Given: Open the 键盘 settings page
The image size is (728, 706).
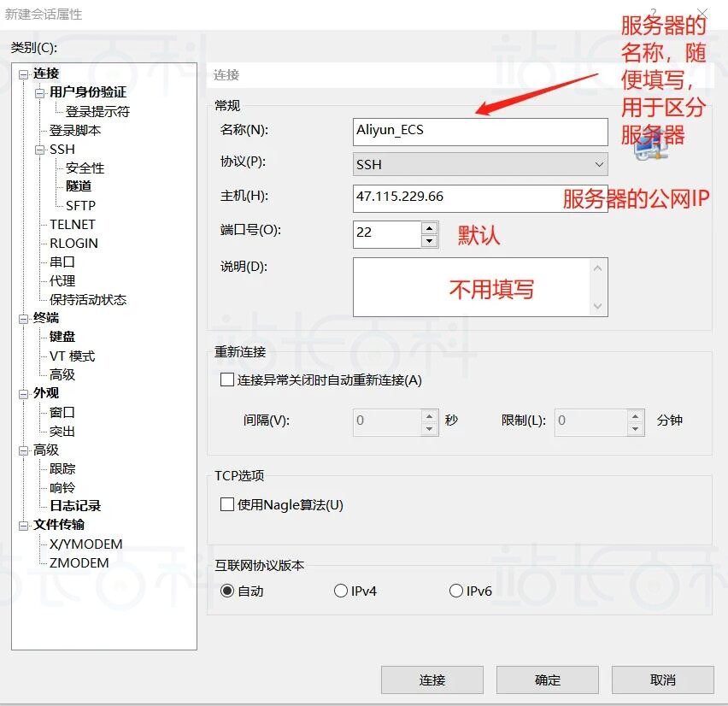Looking at the screenshot, I should point(62,336).
